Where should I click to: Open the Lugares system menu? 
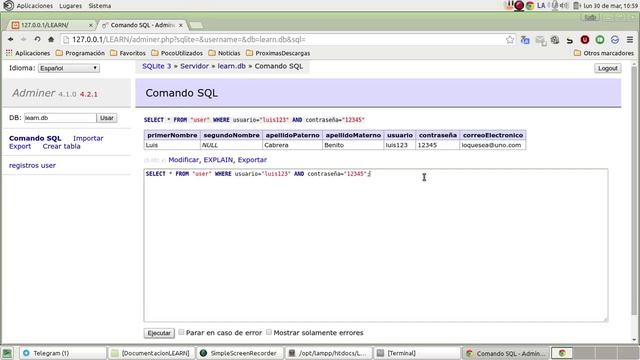coord(70,6)
